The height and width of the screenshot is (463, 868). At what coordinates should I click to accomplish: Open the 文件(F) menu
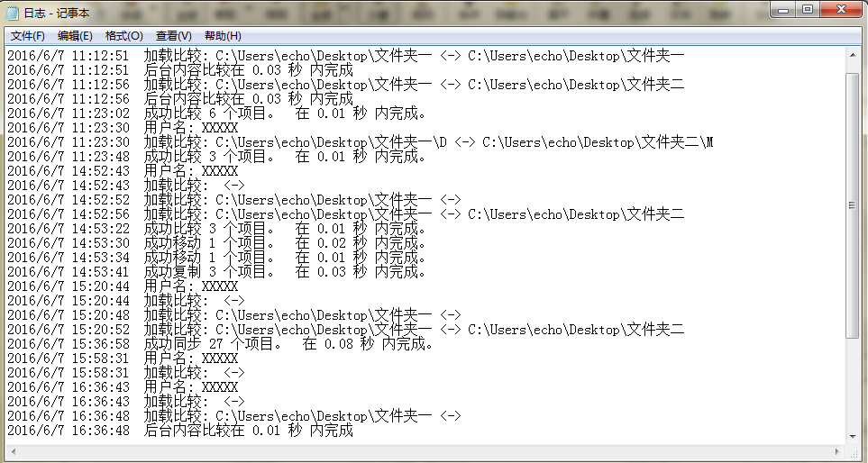(28, 36)
